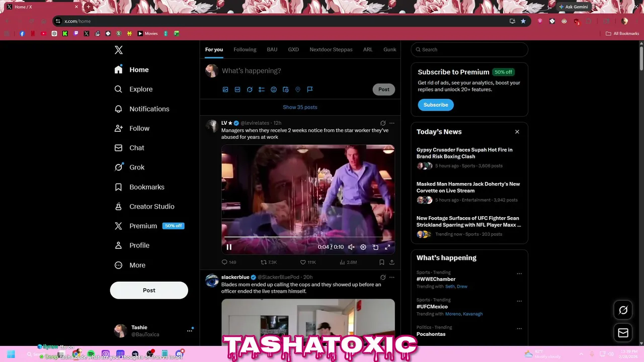Bookmark the LV post
The height and width of the screenshot is (362, 644).
tap(381, 262)
